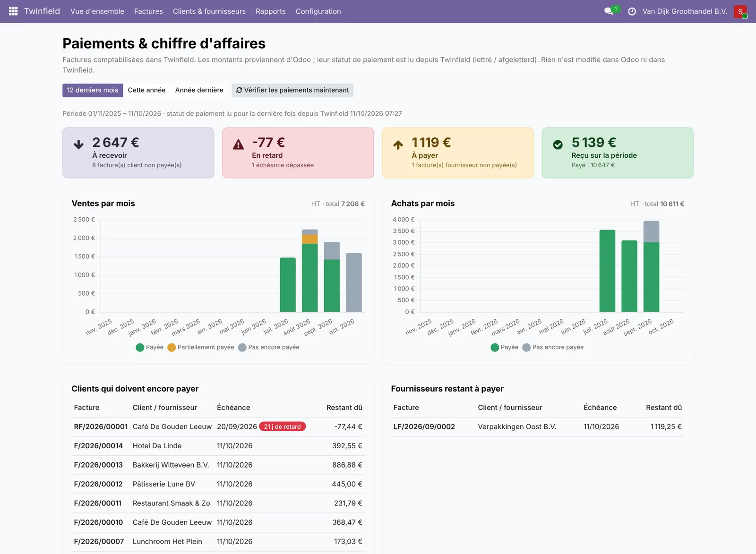Screen dimensions: 756x554
Task: Open the activities clock icon
Action: coord(632,11)
